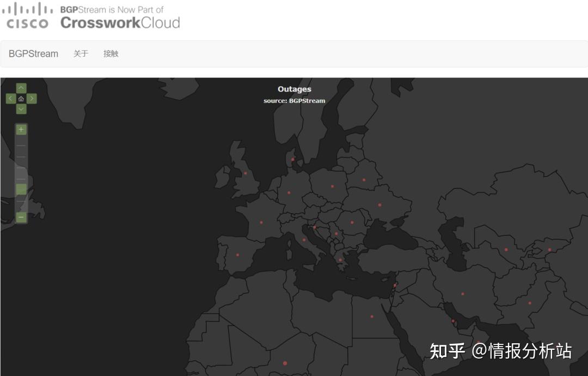
Task: Select the outage dot in Belarus
Action: pyautogui.click(x=364, y=180)
